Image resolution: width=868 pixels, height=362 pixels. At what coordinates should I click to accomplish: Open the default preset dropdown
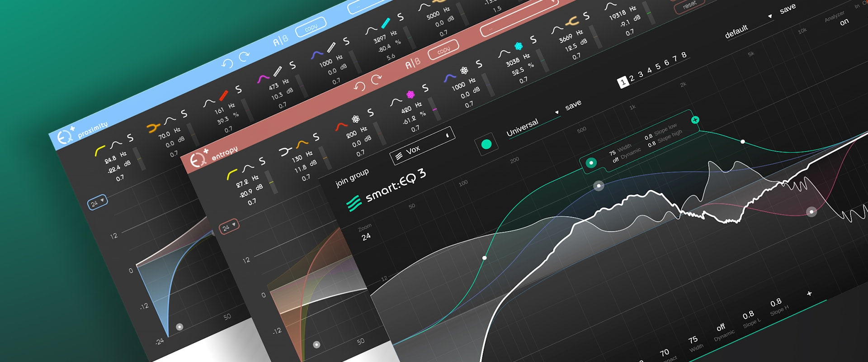click(769, 17)
